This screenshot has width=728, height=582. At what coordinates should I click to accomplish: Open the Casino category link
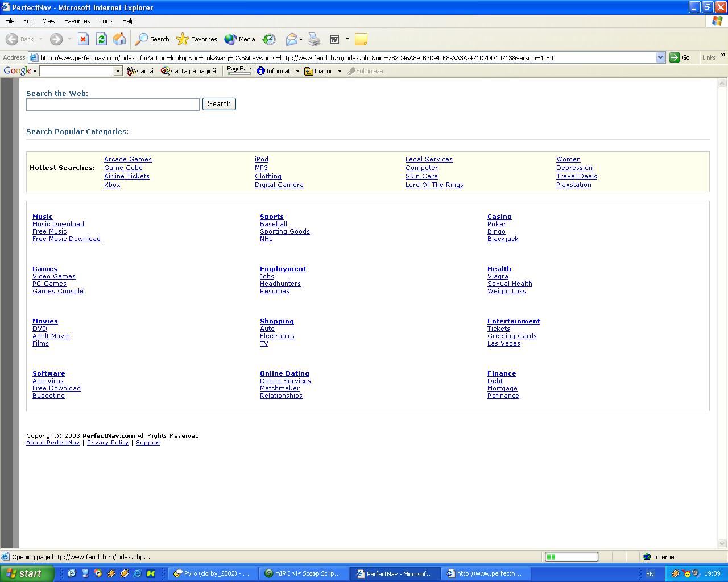pos(499,217)
